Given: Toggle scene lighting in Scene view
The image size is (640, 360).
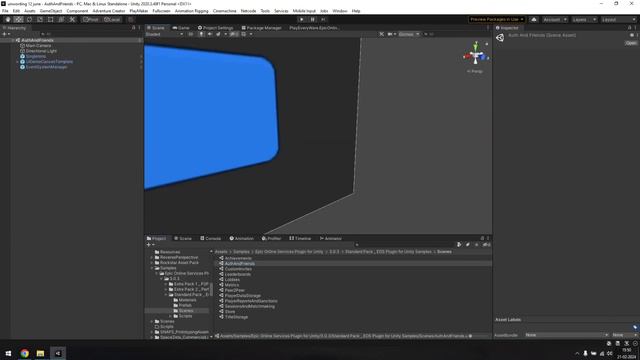Looking at the screenshot, I should coord(201,34).
